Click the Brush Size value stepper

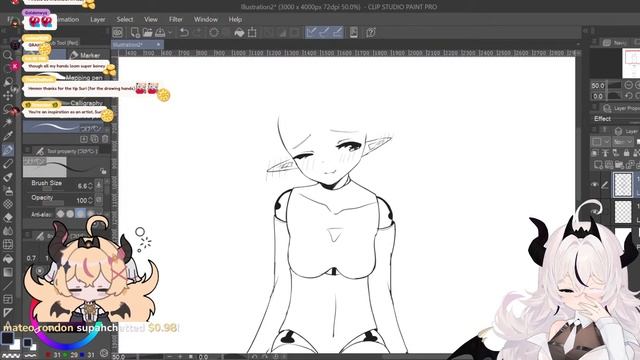coord(90,186)
